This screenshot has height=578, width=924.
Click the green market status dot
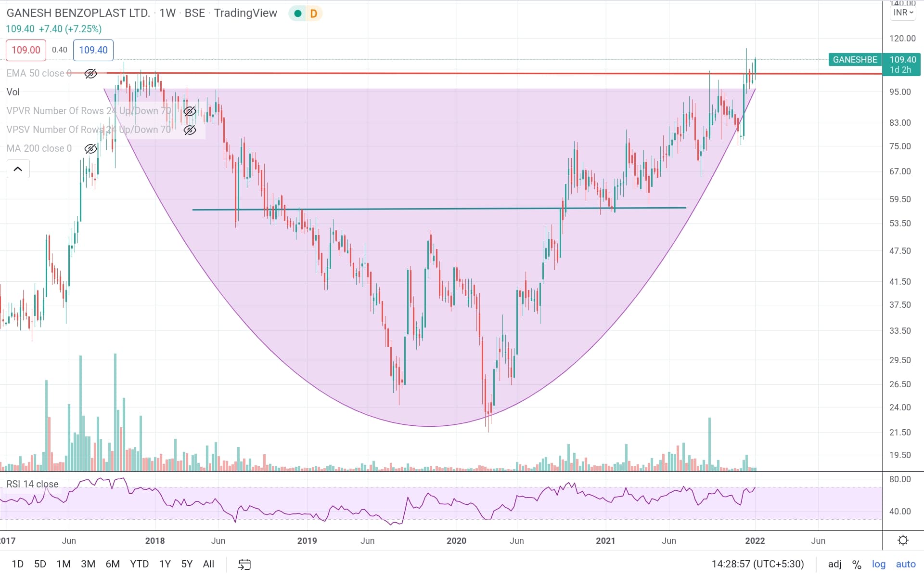click(298, 13)
